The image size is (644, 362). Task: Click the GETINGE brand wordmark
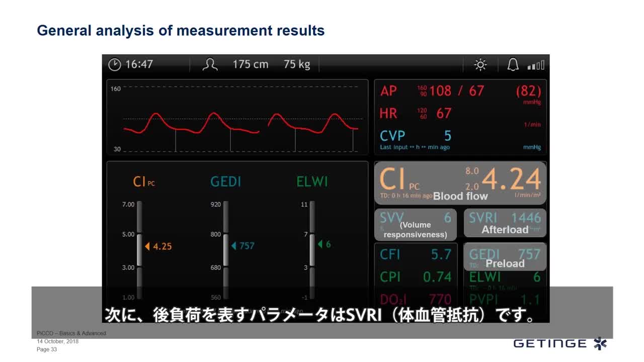pos(550,343)
